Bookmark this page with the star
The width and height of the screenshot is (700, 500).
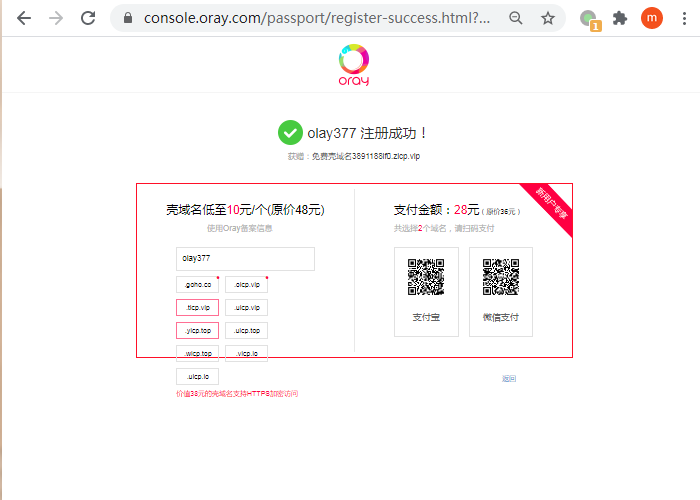point(548,18)
